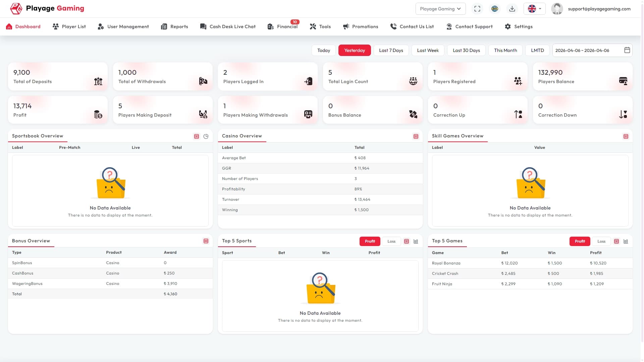Click table view icon in Bonus Overview

tap(206, 241)
